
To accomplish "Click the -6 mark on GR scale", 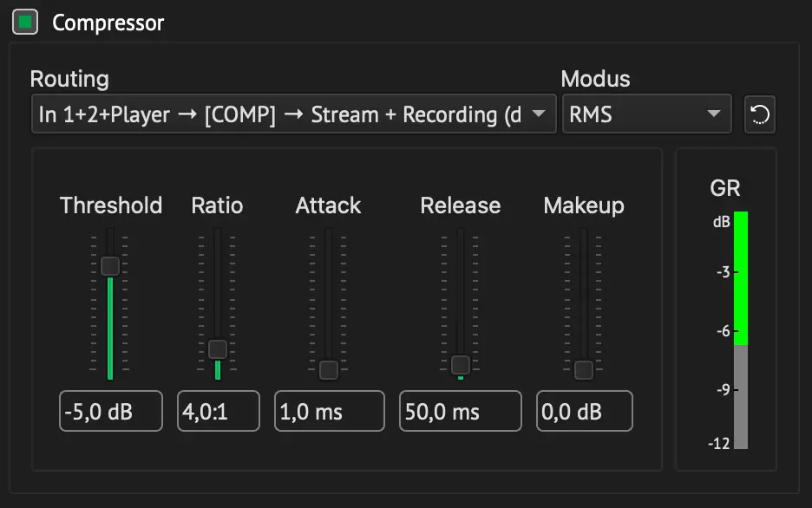I will click(x=724, y=330).
